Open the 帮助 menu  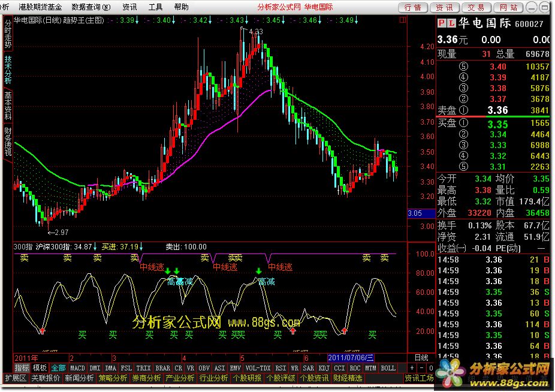(x=181, y=7)
